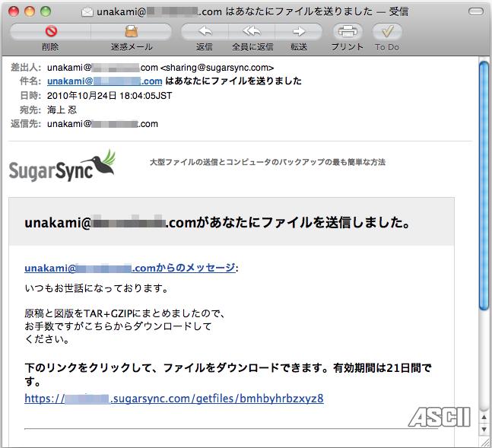Click the scrollbar down arrow

[x=484, y=429]
